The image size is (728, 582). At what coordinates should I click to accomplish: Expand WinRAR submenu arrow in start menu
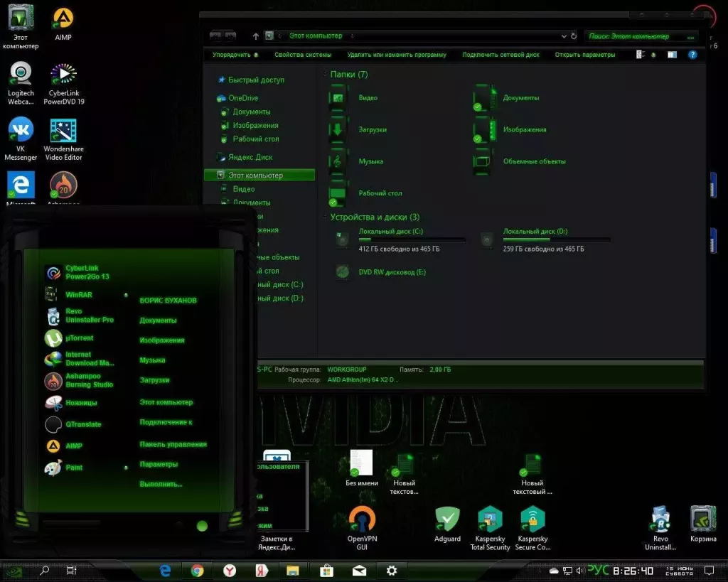pyautogui.click(x=126, y=295)
